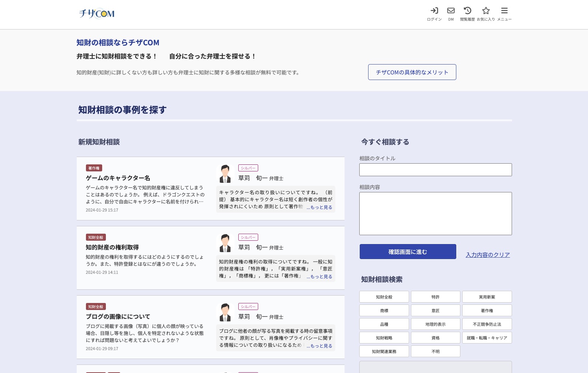588x373 pixels.
Task: Select the 特許 search category
Action: [x=436, y=297]
